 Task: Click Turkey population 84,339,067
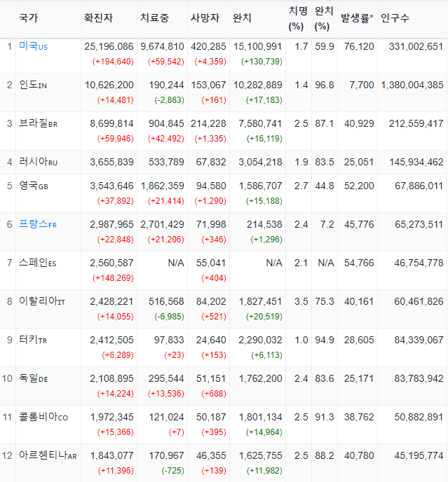[419, 340]
